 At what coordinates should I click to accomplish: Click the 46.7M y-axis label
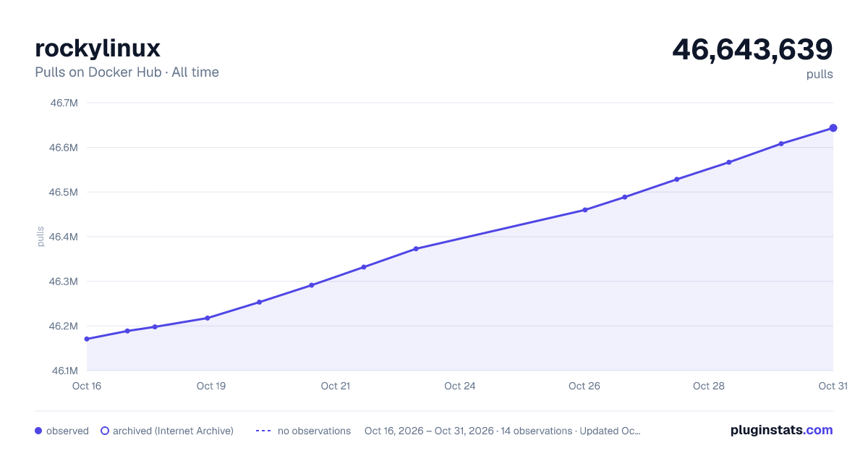(x=64, y=103)
